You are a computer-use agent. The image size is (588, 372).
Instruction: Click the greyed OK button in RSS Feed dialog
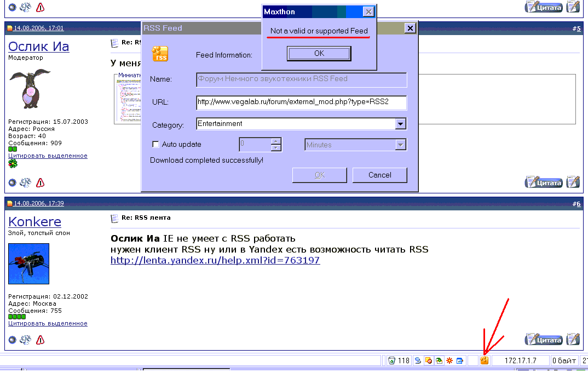(x=320, y=175)
